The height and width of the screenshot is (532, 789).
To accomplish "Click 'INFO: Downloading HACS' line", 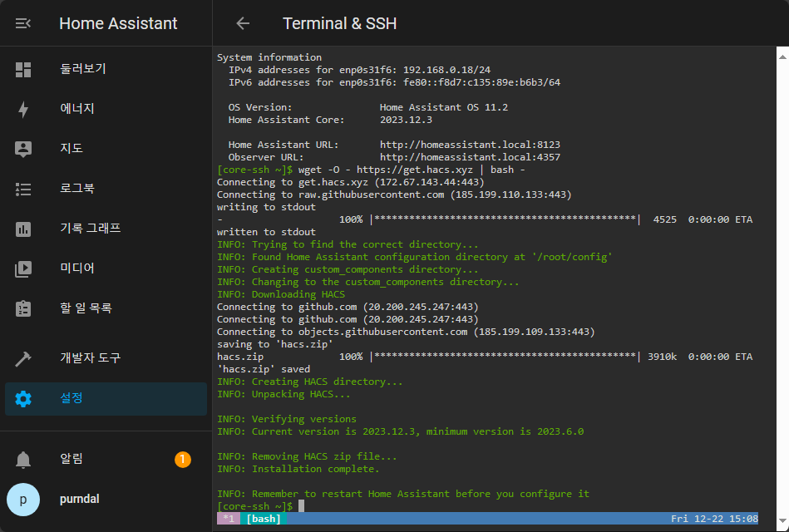I will (281, 294).
